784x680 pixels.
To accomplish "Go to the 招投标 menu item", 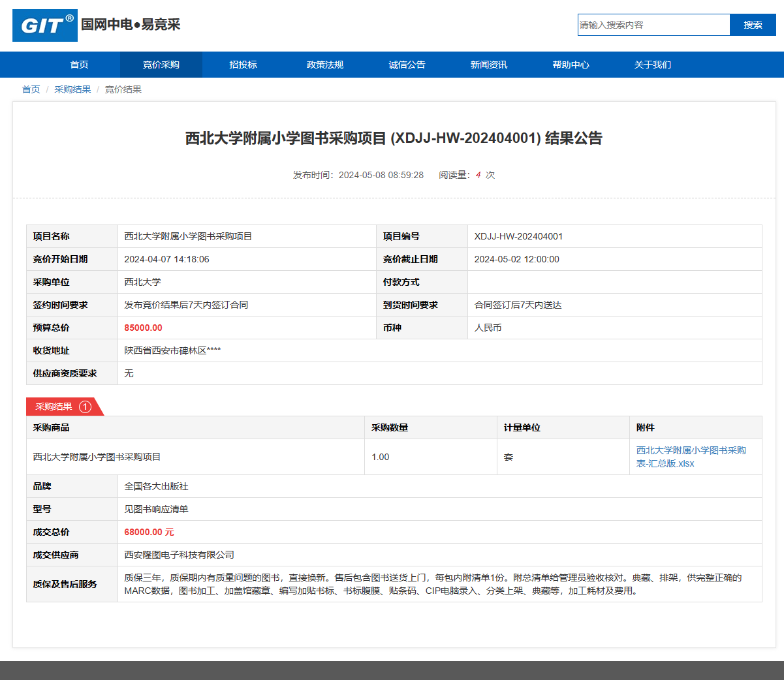I will point(243,65).
